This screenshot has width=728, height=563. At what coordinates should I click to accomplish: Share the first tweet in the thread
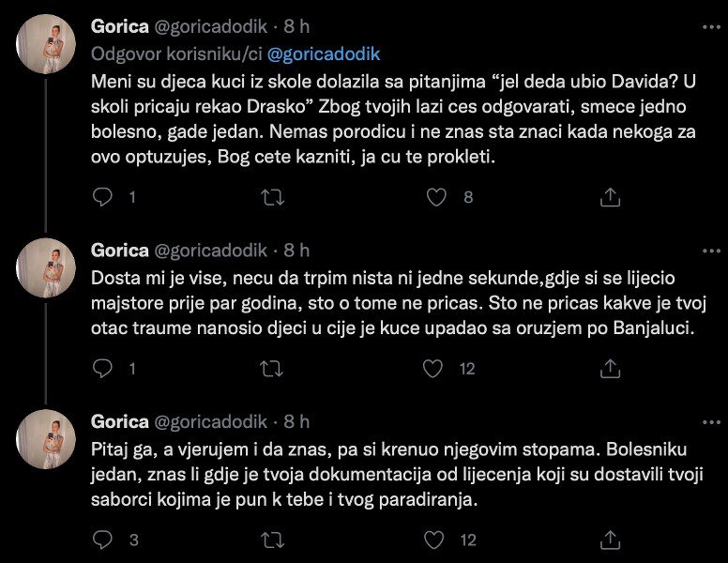pos(610,197)
